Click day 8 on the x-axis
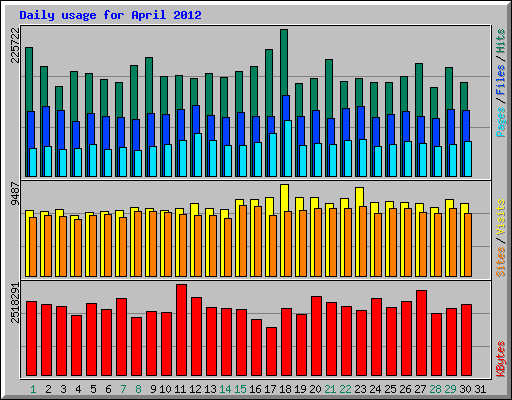Image resolution: width=512 pixels, height=400 pixels. [138, 389]
